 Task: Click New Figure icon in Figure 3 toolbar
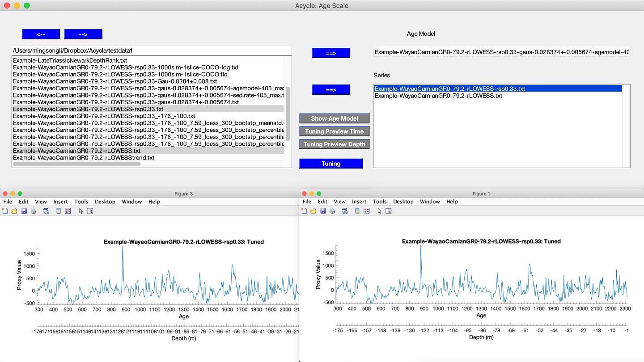[4, 211]
